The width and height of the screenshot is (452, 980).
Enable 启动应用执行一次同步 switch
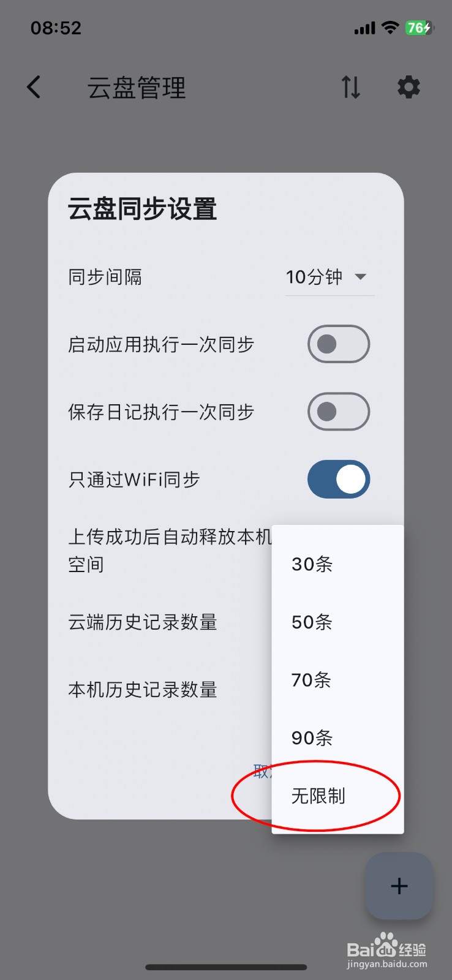tap(338, 344)
